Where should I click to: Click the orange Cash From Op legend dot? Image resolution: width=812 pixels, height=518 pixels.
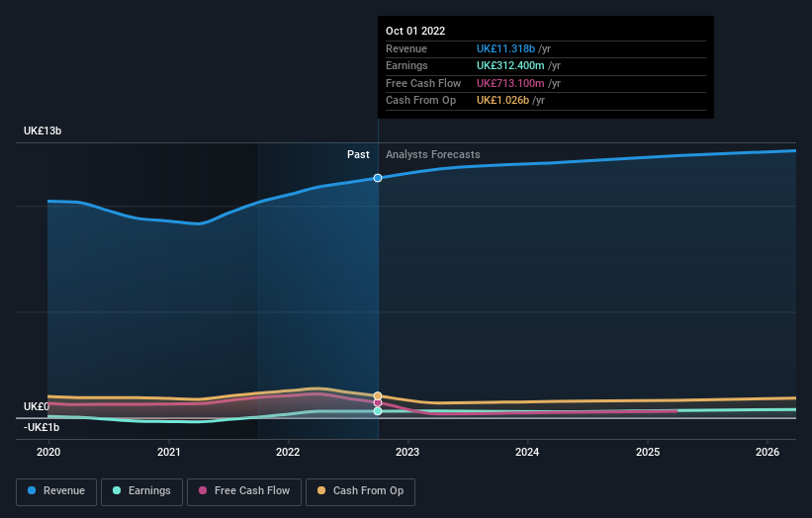pos(321,490)
